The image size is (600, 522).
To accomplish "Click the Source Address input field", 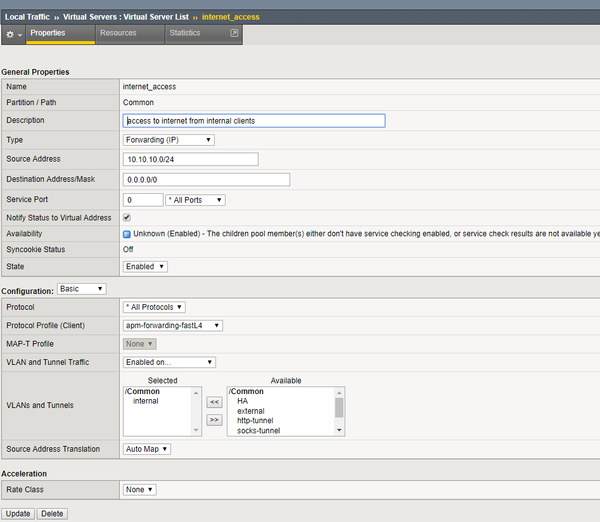I will point(190,159).
